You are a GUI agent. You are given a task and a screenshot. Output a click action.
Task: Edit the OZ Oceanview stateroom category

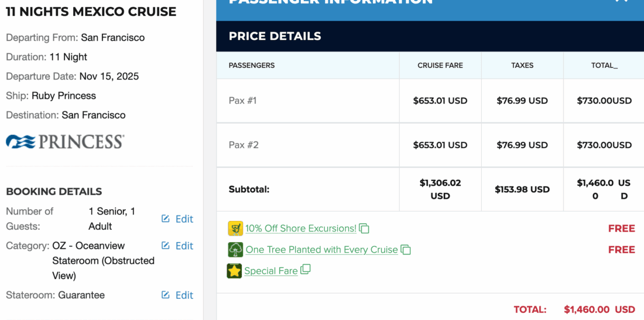(x=177, y=246)
